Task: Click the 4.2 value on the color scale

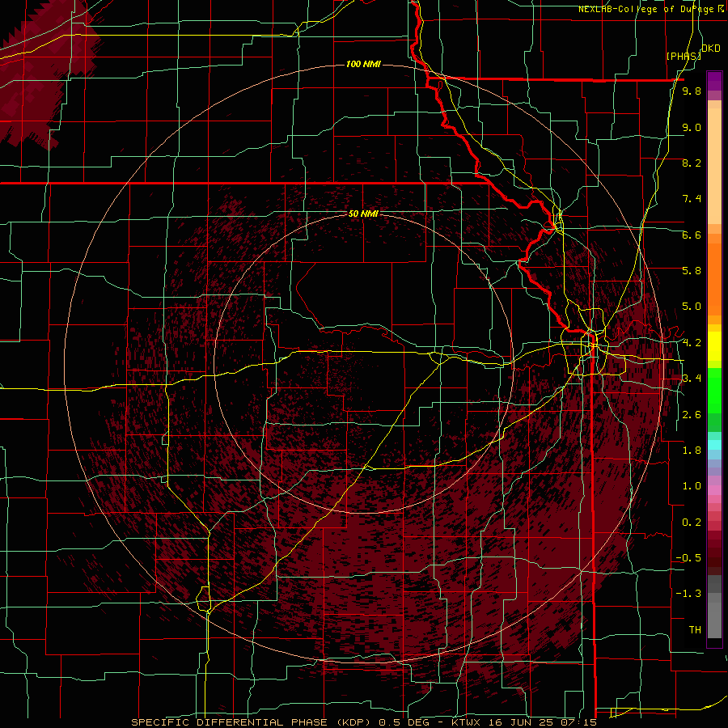Action: [x=692, y=343]
